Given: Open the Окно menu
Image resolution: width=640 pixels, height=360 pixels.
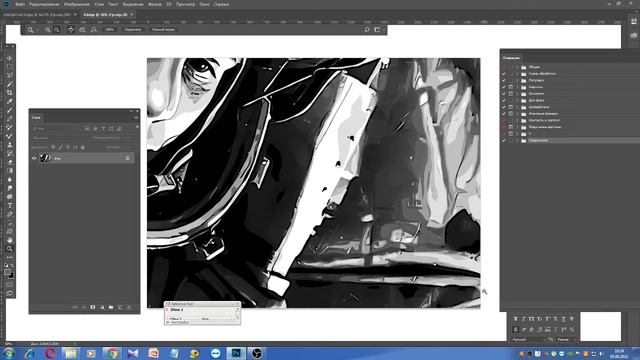Looking at the screenshot, I should tap(204, 4).
